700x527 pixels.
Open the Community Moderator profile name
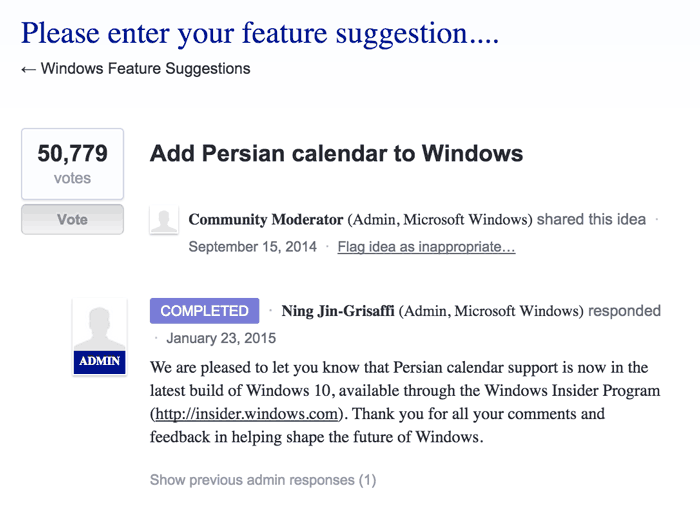[x=266, y=219]
